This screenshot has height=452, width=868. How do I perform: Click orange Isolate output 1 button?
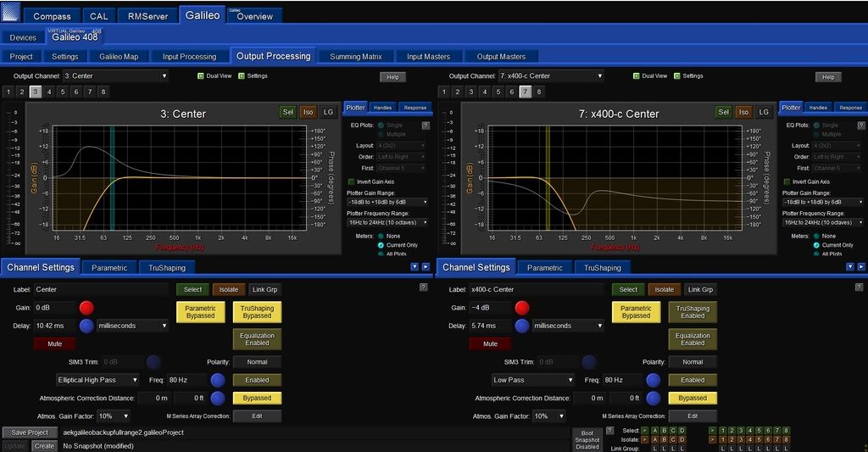(722, 440)
